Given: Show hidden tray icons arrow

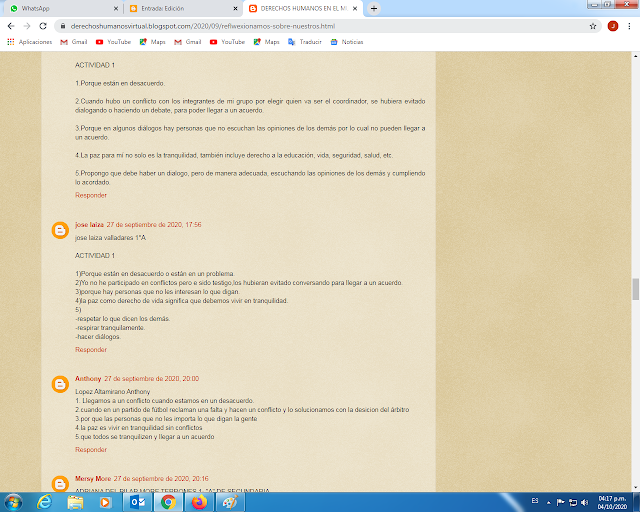Looking at the screenshot, I should (549, 503).
